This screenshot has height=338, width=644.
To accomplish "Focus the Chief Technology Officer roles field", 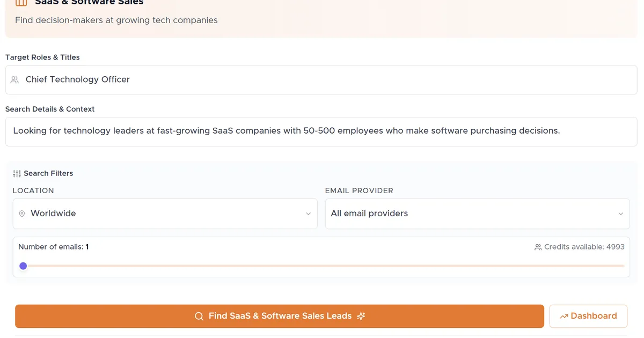I will coord(322,80).
